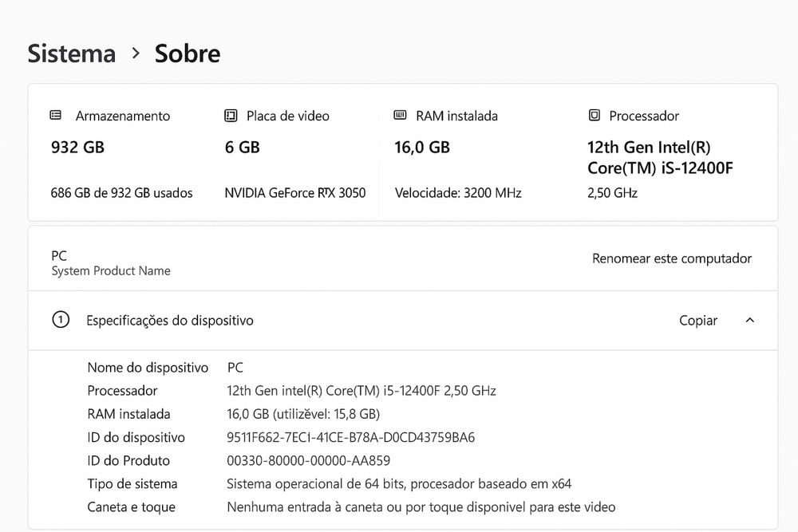Collapse the Especificações do dispositivo section
Image resolution: width=798 pixels, height=532 pixels.
[749, 321]
